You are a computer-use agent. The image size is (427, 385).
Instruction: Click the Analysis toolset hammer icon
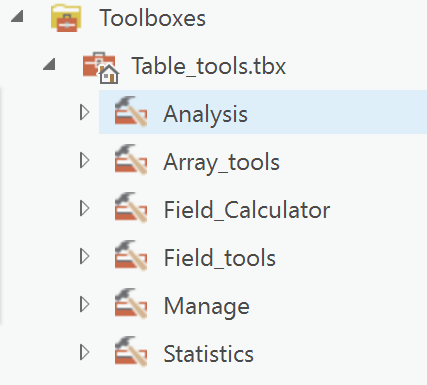[x=131, y=111]
